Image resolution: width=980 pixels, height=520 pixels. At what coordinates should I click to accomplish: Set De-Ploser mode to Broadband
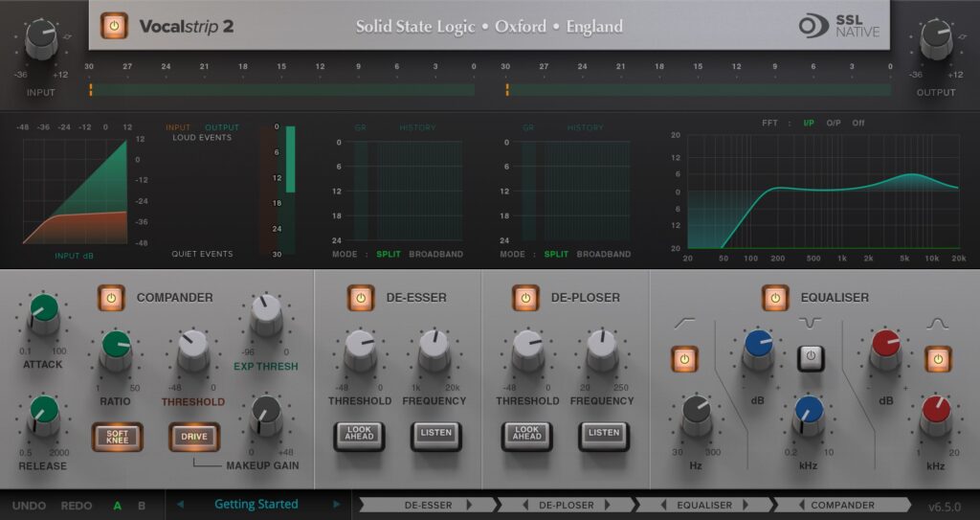click(x=604, y=254)
